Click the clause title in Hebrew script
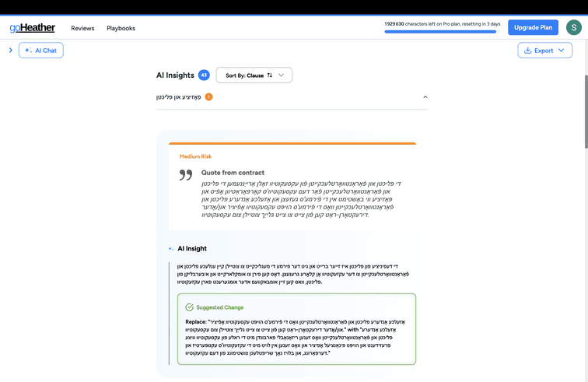Screen dimensions: 588x382 coord(179,97)
